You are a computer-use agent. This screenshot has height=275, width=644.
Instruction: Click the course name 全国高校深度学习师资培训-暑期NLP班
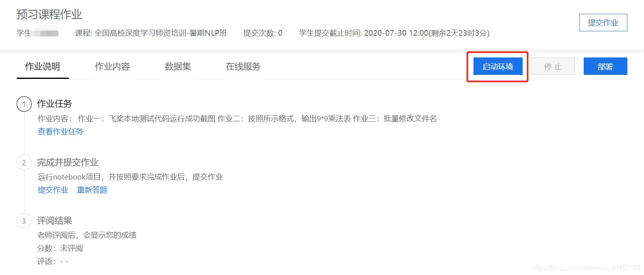(x=161, y=33)
